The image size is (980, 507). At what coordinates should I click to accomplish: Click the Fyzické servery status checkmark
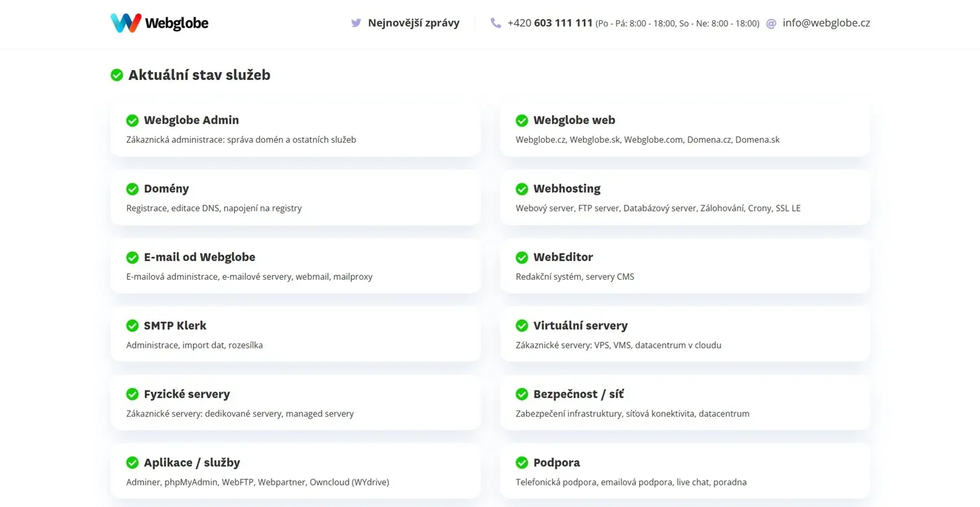(x=132, y=394)
